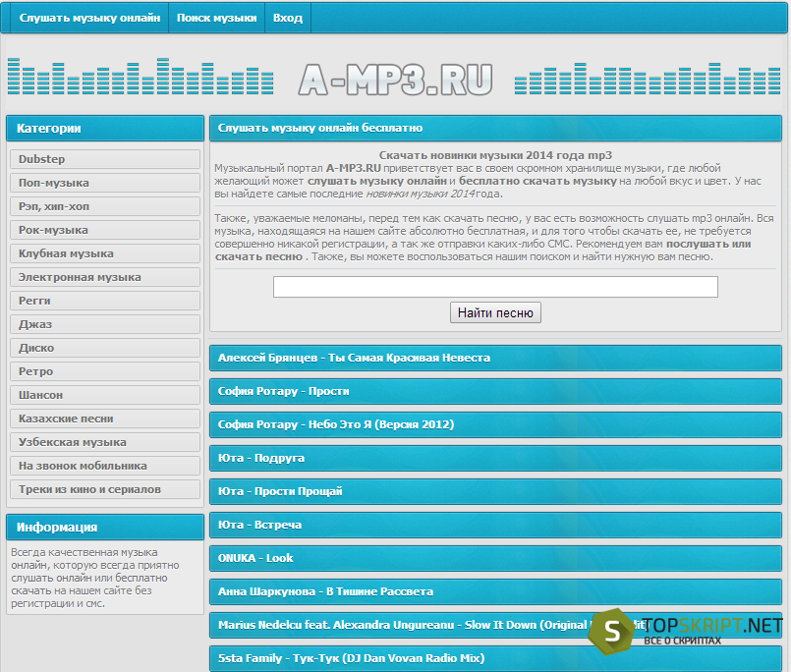Click the bold 'A-MP3.RU' name in the welcome text
This screenshot has width=791, height=672.
pos(353,168)
